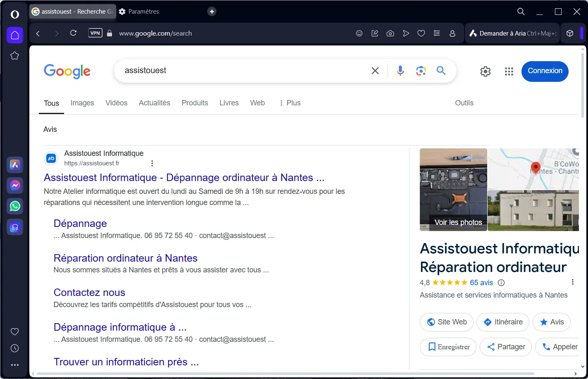Open the extensions cube icon
This screenshot has height=379, width=588.
[x=570, y=33]
